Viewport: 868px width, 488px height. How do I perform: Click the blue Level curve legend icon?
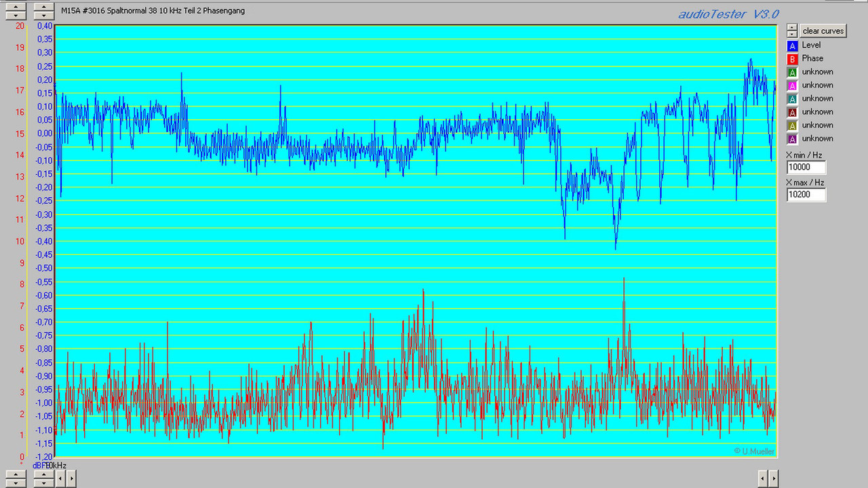point(791,45)
